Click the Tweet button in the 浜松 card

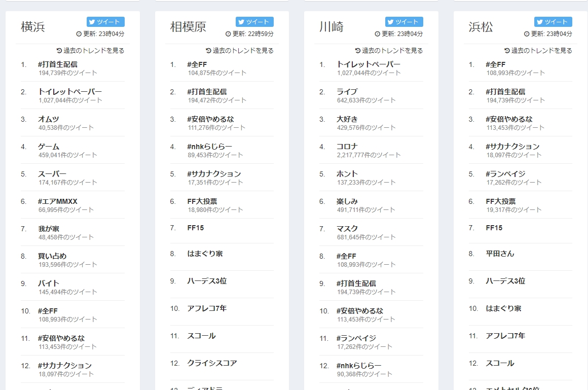click(x=553, y=22)
